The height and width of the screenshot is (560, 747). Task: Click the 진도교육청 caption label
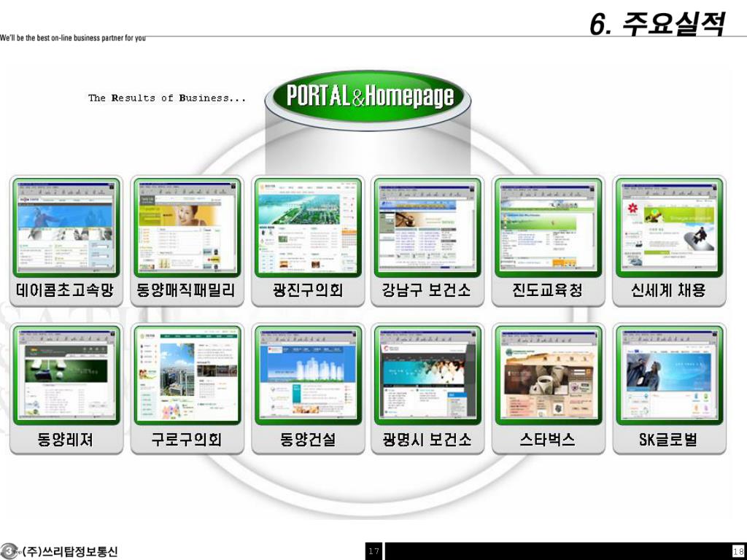547,290
